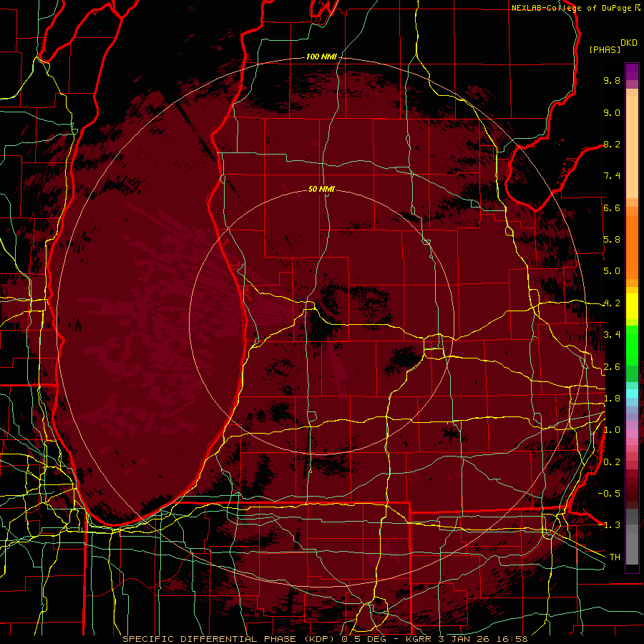
Task: Click the 2.6 scale value
Action: 612,367
